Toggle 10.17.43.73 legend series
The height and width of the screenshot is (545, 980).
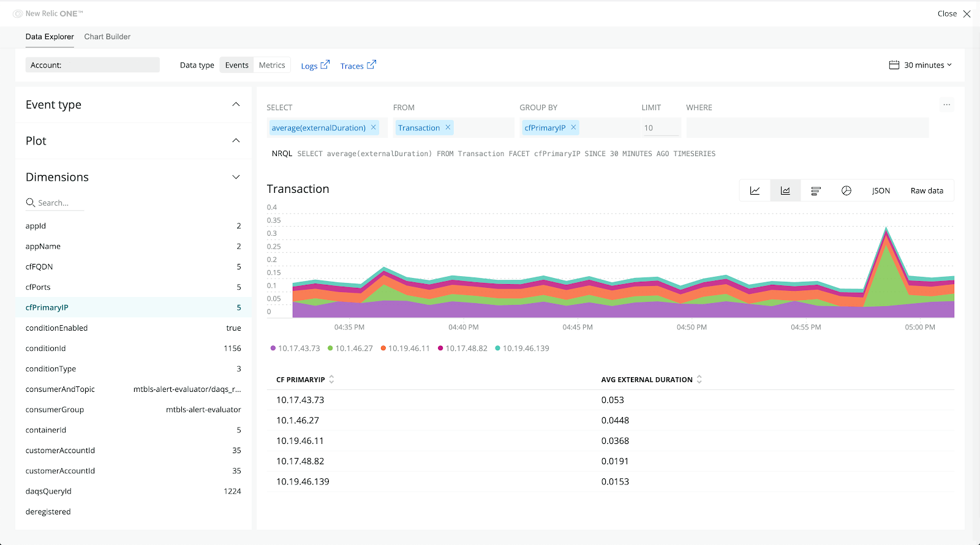295,348
